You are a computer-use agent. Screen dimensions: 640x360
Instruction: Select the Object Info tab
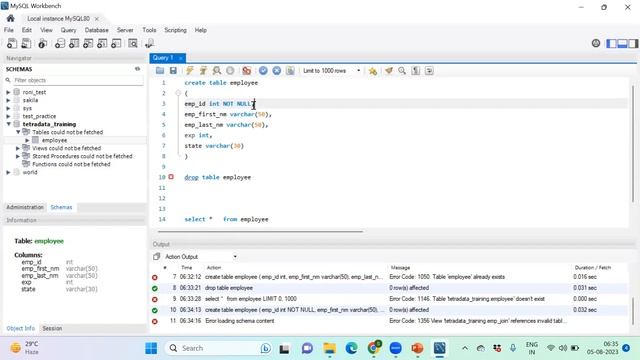click(x=20, y=328)
